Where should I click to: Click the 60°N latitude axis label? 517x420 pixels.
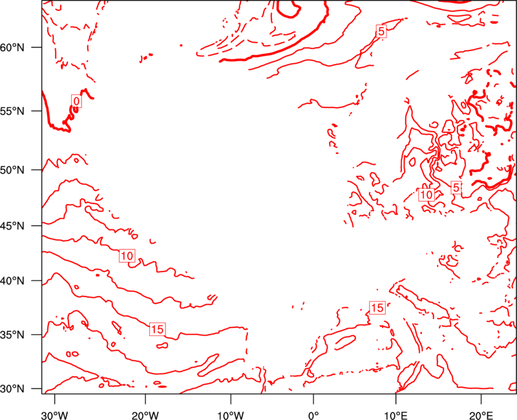12,47
